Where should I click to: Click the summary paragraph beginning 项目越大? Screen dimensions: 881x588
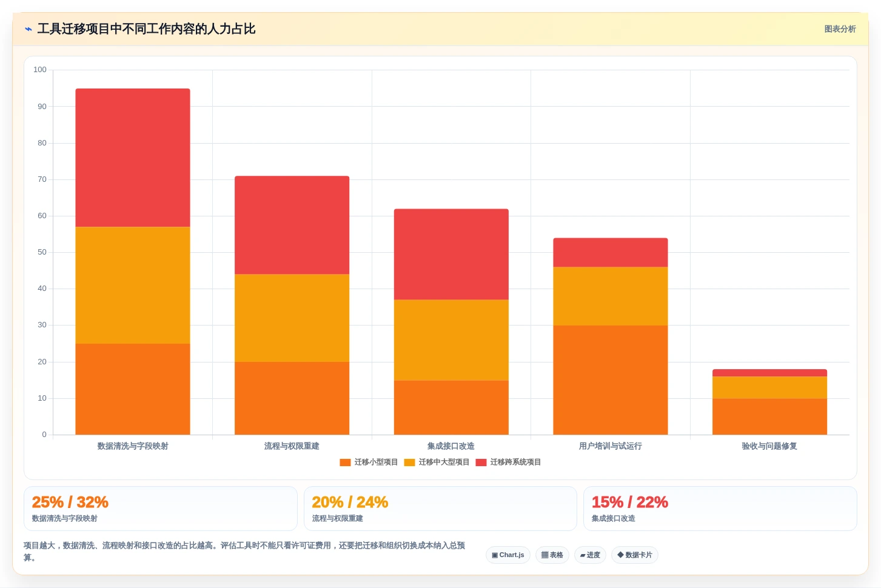pos(244,552)
